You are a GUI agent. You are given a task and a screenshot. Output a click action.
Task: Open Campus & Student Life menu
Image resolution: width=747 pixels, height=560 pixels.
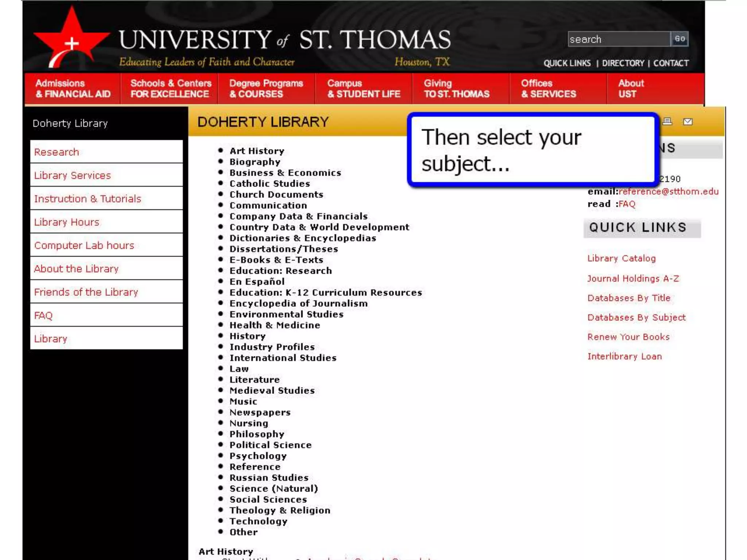(364, 89)
